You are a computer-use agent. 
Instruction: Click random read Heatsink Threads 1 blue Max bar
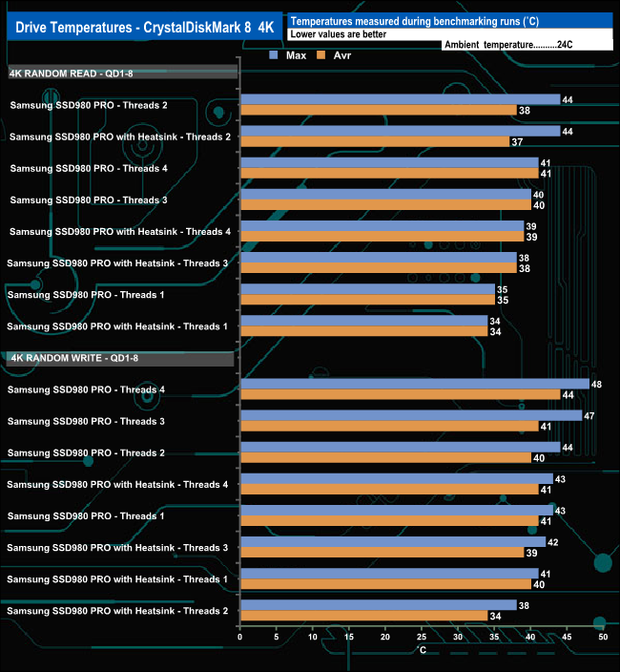[x=364, y=321]
